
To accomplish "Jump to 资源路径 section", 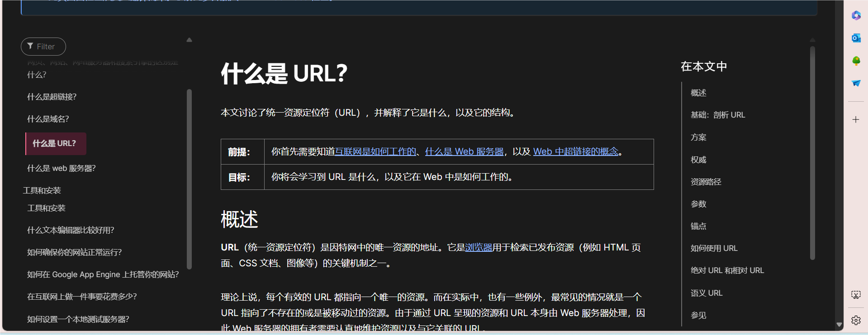I will [706, 182].
